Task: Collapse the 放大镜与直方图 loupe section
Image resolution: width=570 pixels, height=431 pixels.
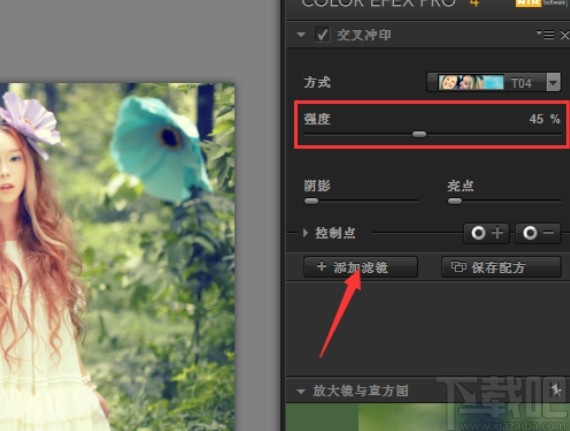Action: point(301,391)
